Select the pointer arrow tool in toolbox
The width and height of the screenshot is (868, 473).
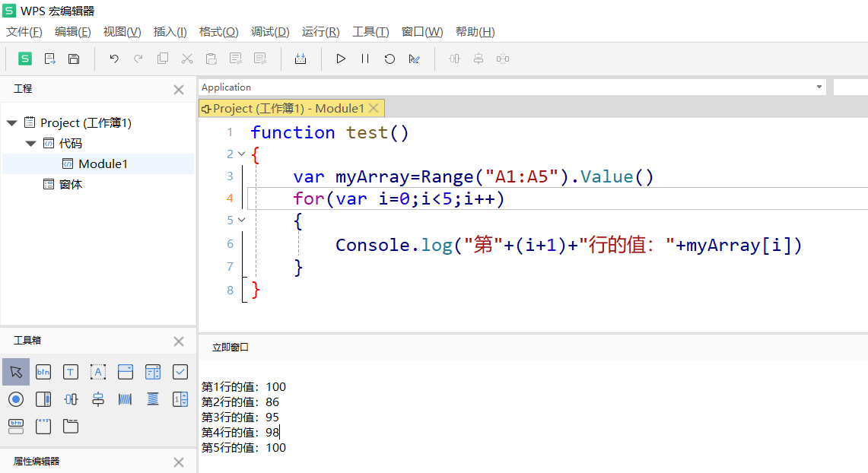point(16,372)
